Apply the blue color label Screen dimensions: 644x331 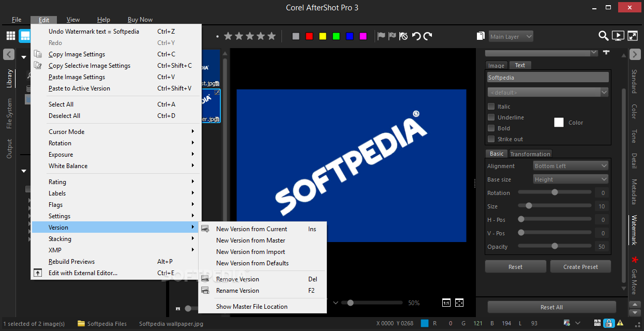350,36
